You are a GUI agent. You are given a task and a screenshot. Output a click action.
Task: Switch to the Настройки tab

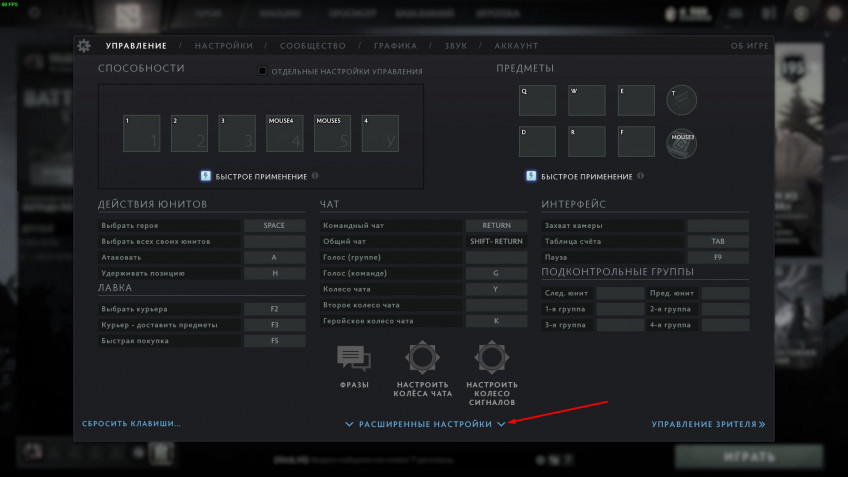point(224,46)
